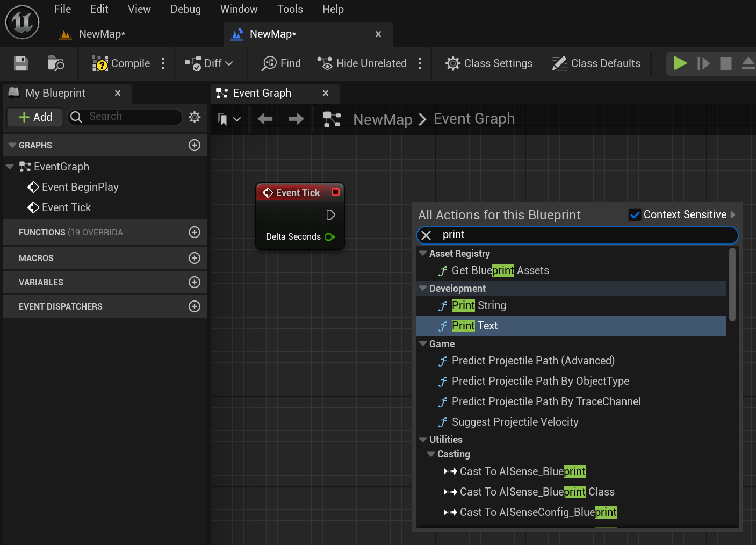This screenshot has height=545, width=756.
Task: Select the EventGraph entry
Action: [x=61, y=167]
